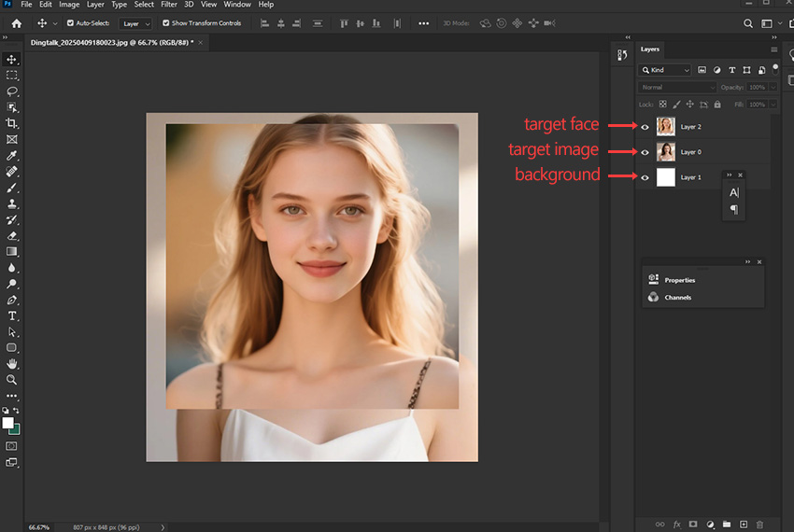This screenshot has height=532, width=794.
Task: Select the Gradient tool
Action: pyautogui.click(x=11, y=252)
